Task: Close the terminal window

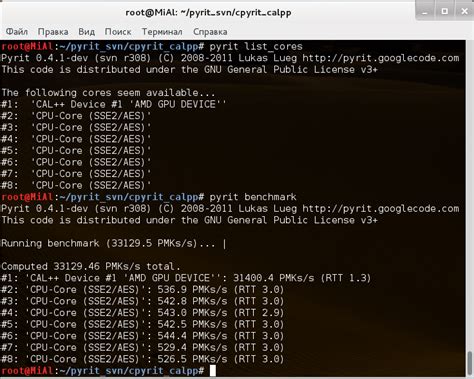Action: click(464, 11)
